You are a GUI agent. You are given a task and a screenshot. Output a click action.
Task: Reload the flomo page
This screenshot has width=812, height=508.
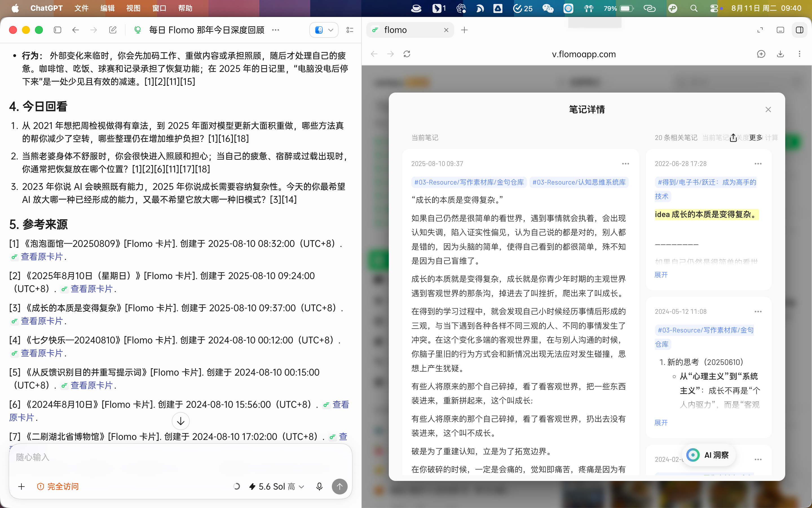407,54
